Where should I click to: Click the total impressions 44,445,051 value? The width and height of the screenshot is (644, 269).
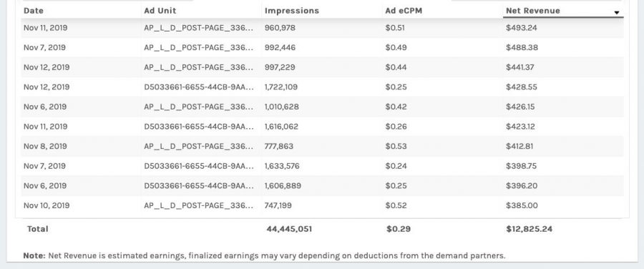(x=289, y=229)
